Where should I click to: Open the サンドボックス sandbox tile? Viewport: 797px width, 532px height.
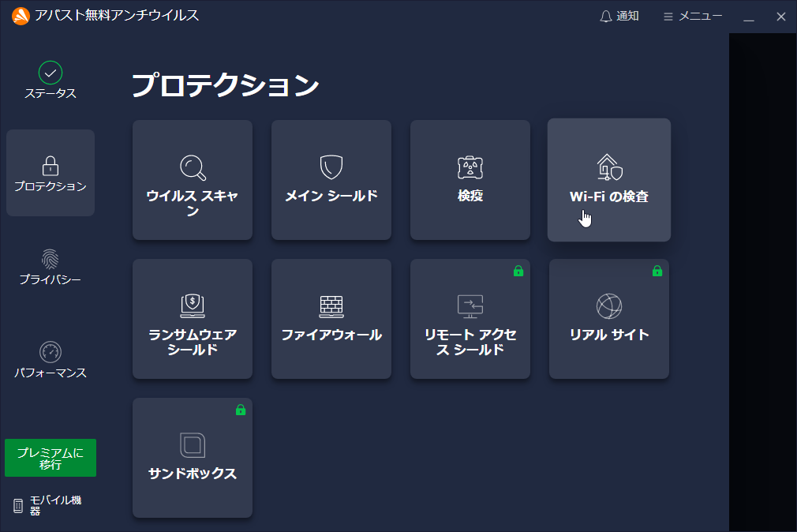(x=192, y=457)
